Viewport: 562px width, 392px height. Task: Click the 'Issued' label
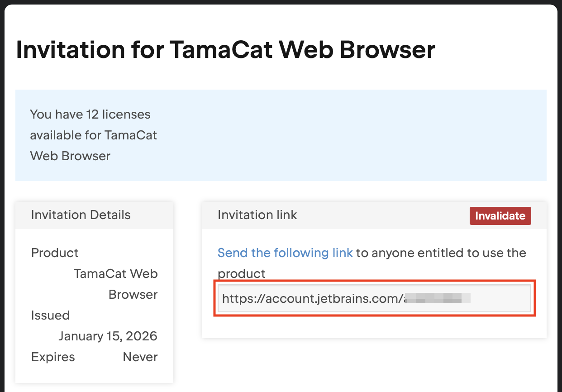pos(50,315)
